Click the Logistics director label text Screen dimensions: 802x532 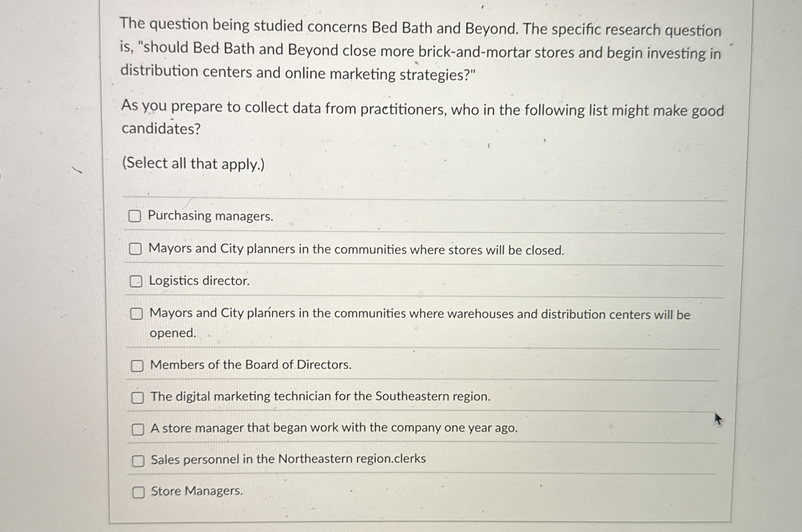(199, 281)
